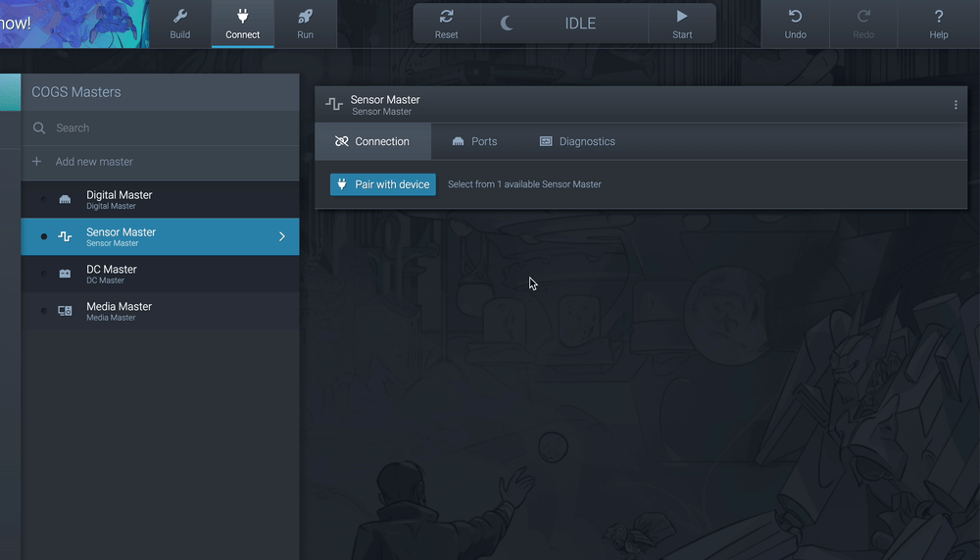Select Media Master in the list

pos(160,311)
